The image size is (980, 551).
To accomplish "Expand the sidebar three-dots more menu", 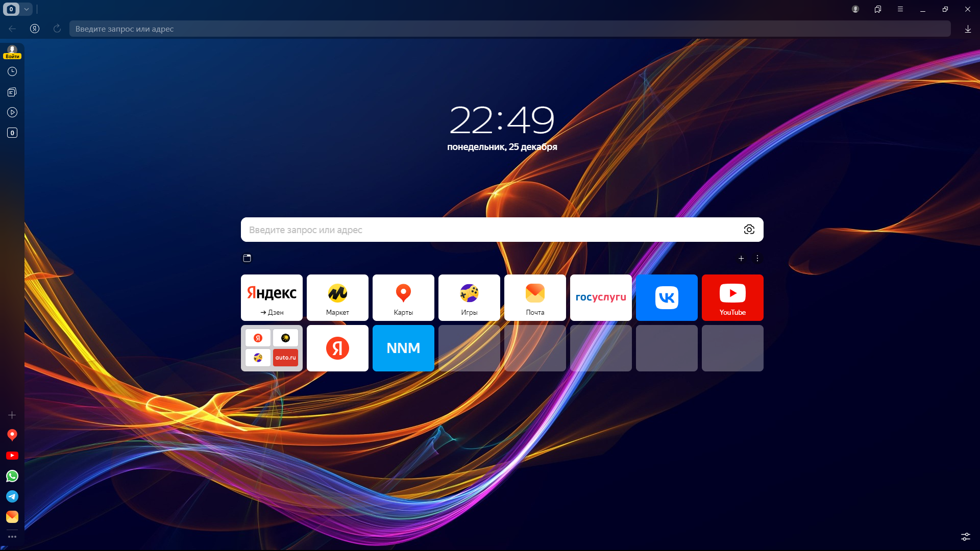I will coord(12,537).
